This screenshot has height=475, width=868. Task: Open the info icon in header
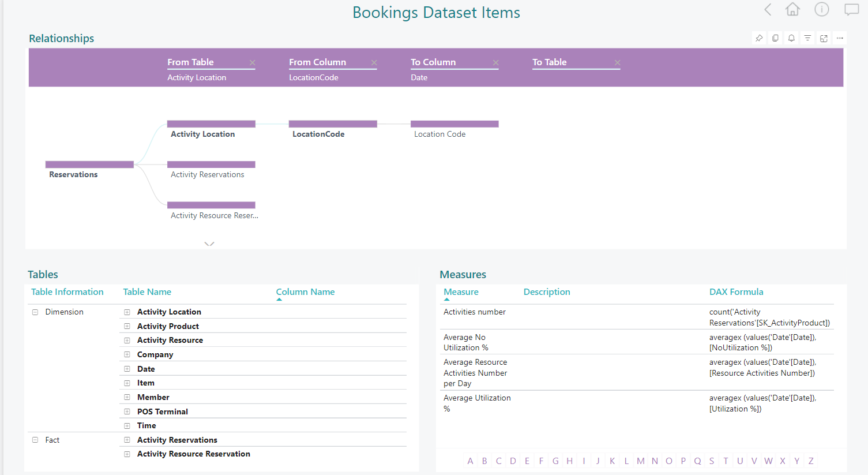point(821,10)
